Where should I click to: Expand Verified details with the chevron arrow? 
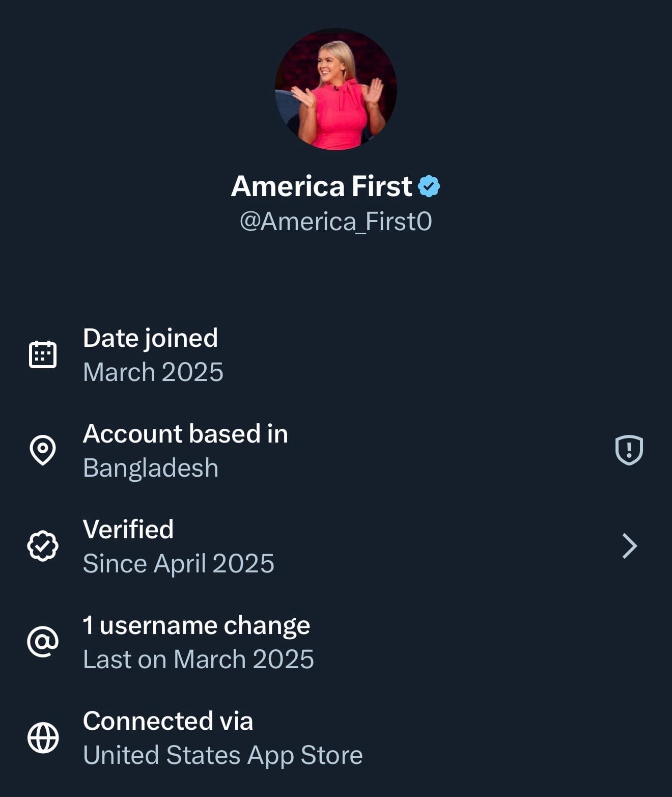coord(630,546)
